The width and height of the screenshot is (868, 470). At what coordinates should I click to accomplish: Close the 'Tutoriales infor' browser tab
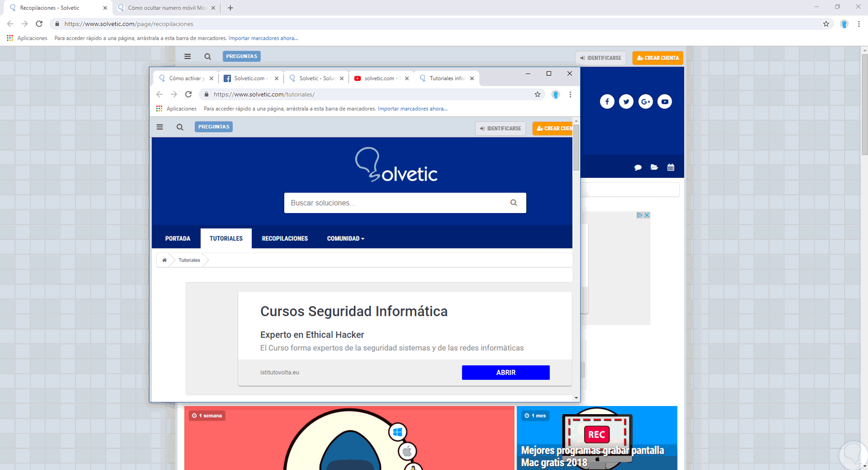point(472,79)
